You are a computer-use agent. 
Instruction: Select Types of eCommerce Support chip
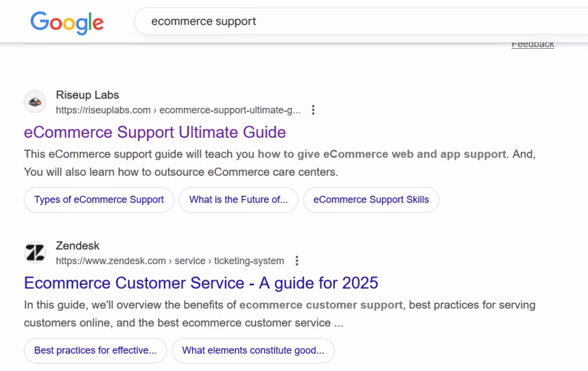(99, 200)
